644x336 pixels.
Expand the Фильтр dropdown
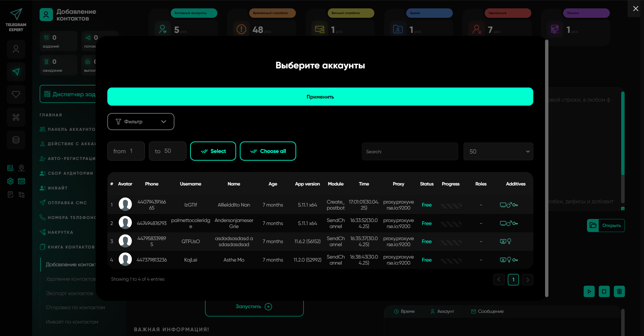point(141,121)
